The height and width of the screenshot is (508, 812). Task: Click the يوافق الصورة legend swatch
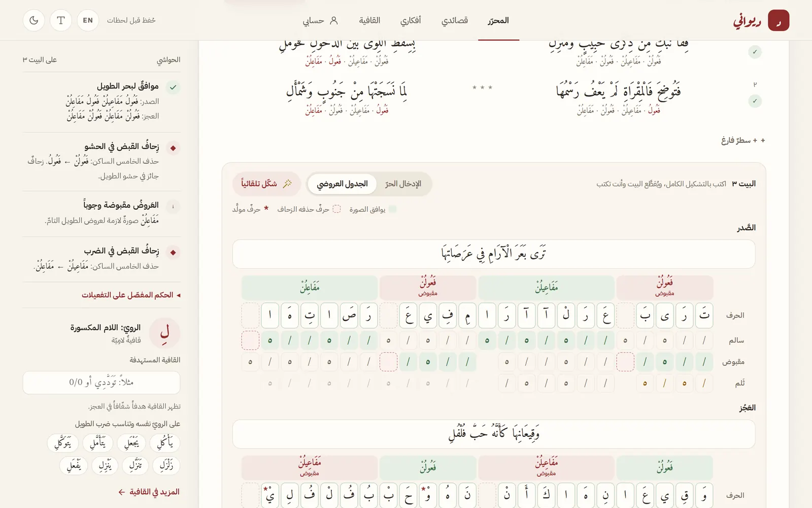392,209
